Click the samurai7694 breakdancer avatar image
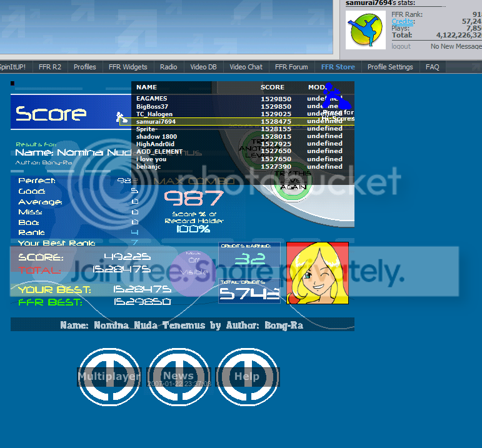This screenshot has height=448, width=482. point(366,29)
